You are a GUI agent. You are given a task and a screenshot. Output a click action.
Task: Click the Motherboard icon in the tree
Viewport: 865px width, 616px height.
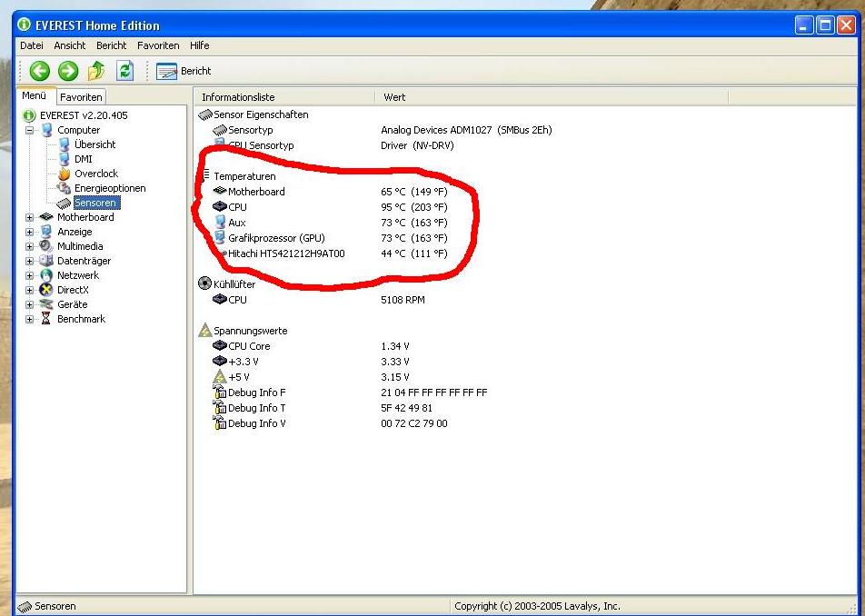(46, 217)
